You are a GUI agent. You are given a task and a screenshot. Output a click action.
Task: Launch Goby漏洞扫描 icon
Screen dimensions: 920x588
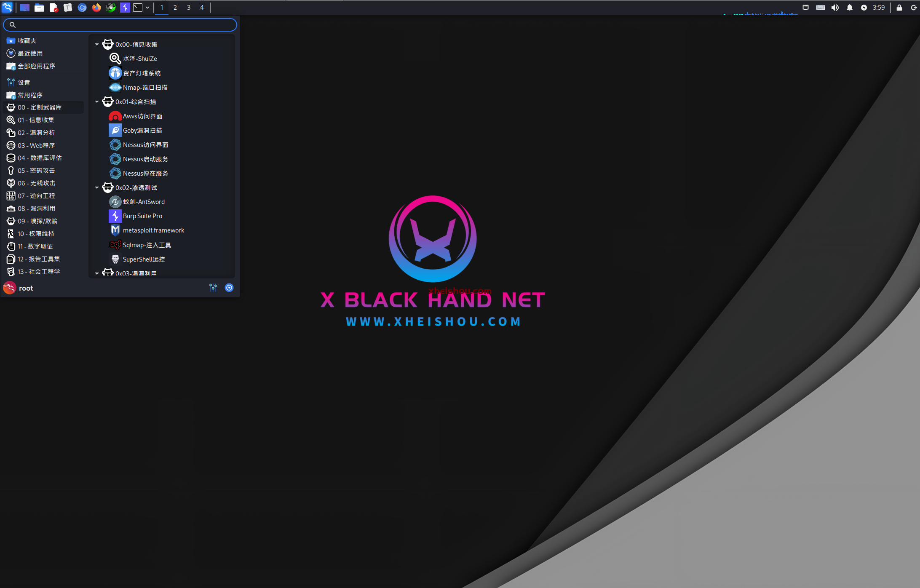pyautogui.click(x=115, y=131)
